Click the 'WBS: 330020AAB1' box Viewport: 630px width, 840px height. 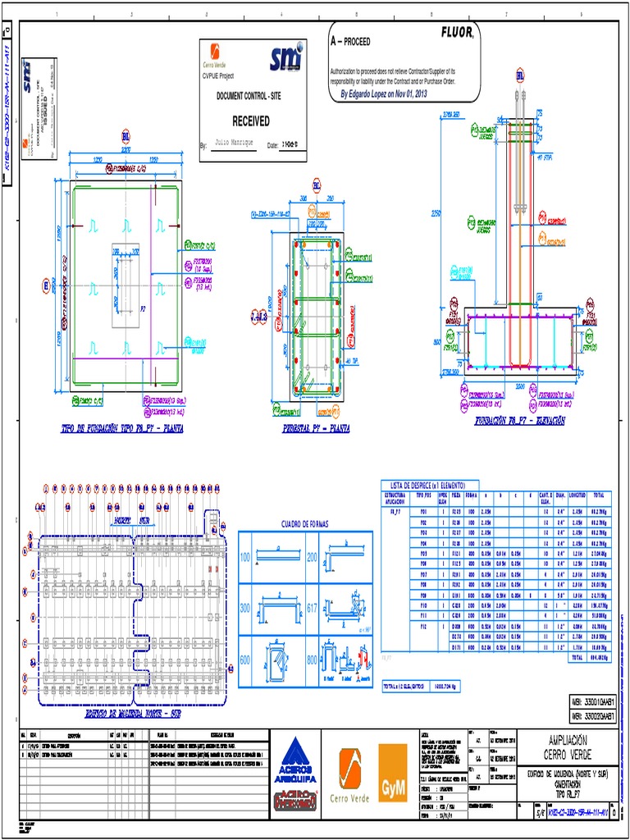[x=591, y=715]
